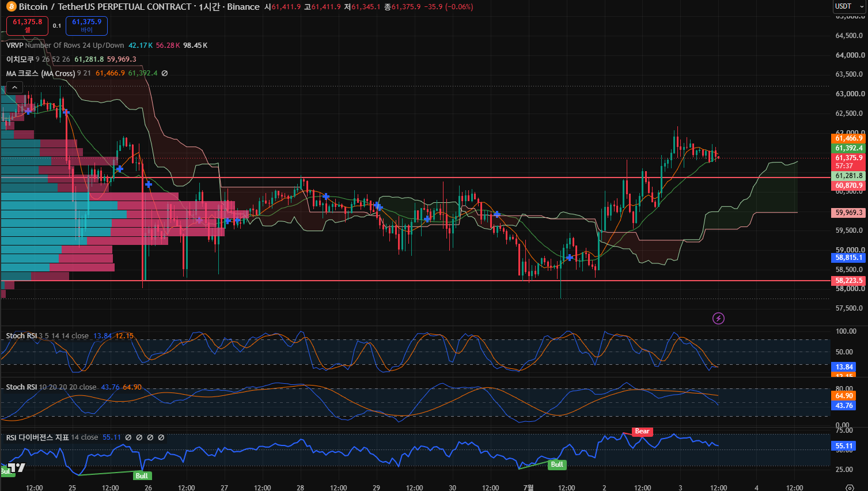Click the red Bear divergence label
Image resolution: width=868 pixels, height=491 pixels.
(x=642, y=431)
